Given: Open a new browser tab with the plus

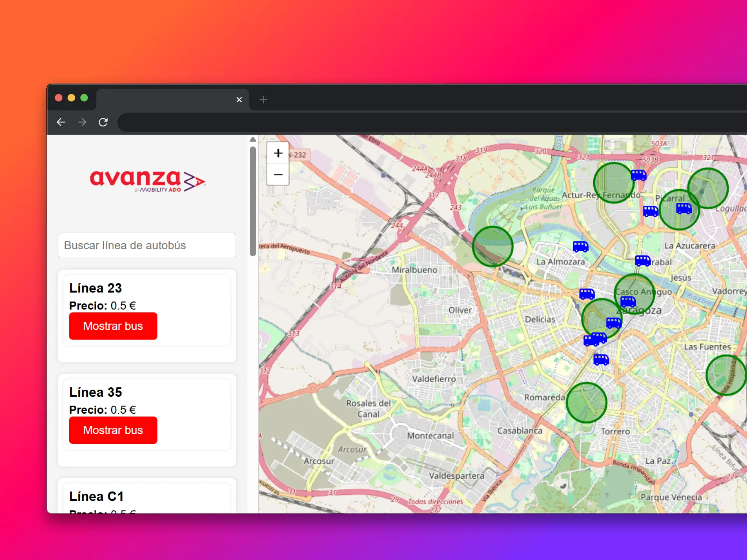Looking at the screenshot, I should [263, 100].
